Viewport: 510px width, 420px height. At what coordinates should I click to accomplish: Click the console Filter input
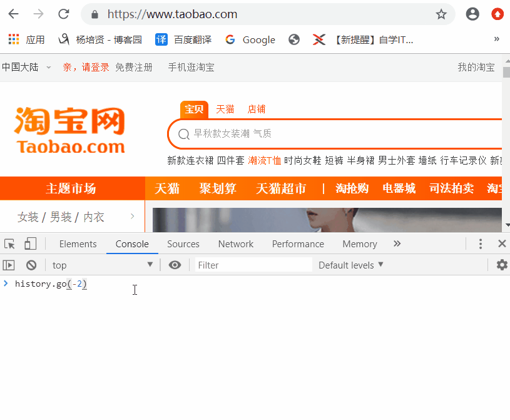[x=253, y=265]
